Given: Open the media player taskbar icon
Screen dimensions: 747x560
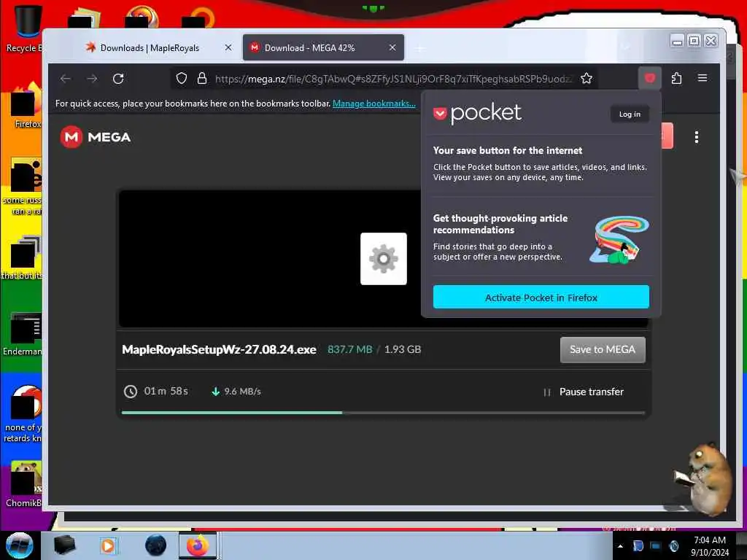Looking at the screenshot, I should click(x=108, y=545).
